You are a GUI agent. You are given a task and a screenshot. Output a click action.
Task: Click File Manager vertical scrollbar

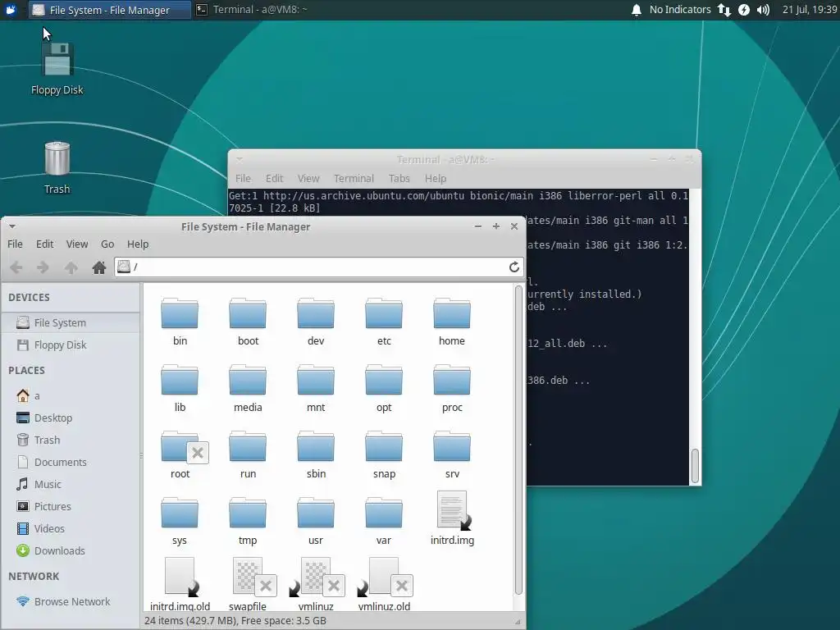click(x=518, y=441)
